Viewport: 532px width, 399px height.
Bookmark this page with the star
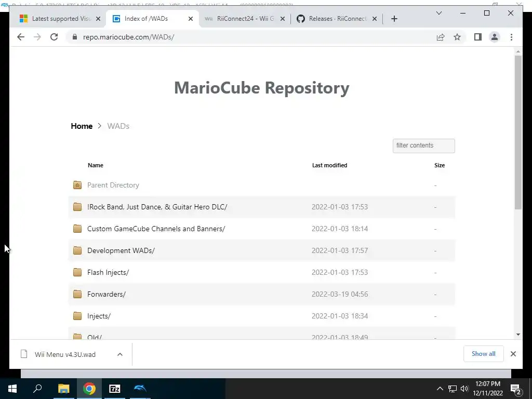click(457, 37)
